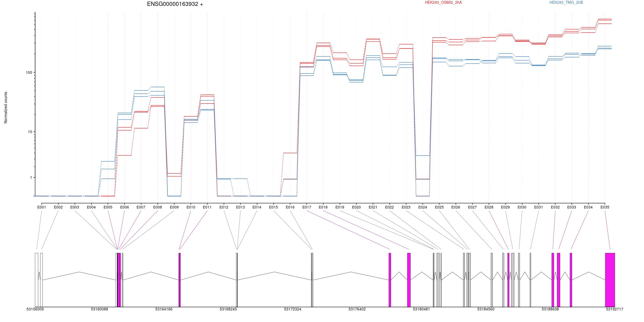Viewport: 644px width, 322px height.
Task: Click genomic coordinate 53168245
Action: tap(228, 309)
